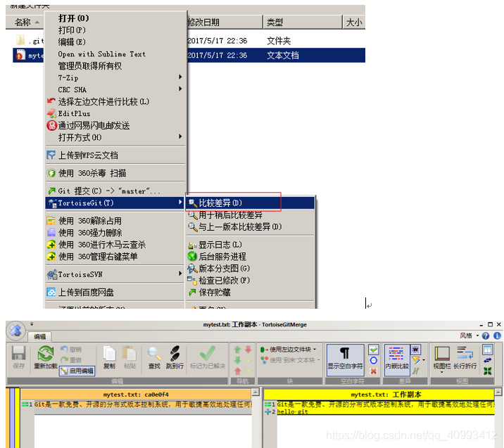
Task: Click the green up arrow previous difference icon
Action: (x=237, y=350)
